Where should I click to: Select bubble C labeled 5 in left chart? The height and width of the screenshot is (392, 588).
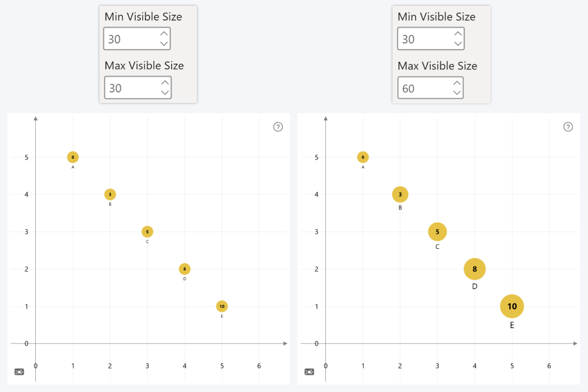click(x=147, y=232)
